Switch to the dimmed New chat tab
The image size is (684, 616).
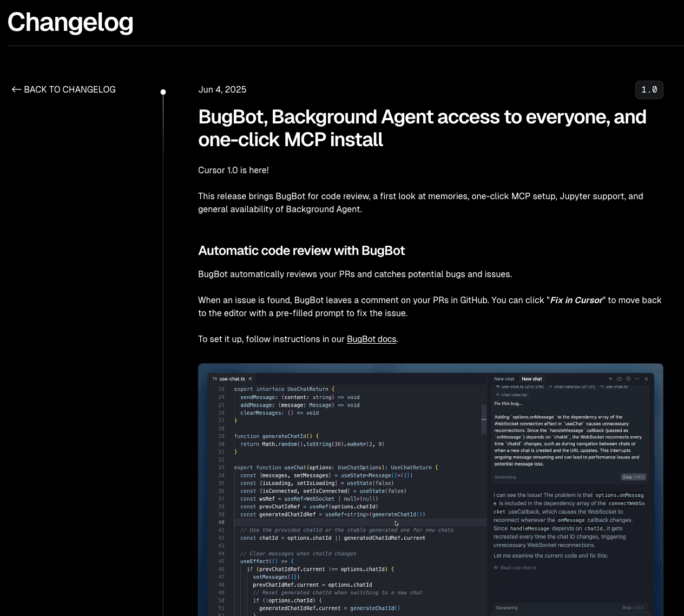(504, 379)
